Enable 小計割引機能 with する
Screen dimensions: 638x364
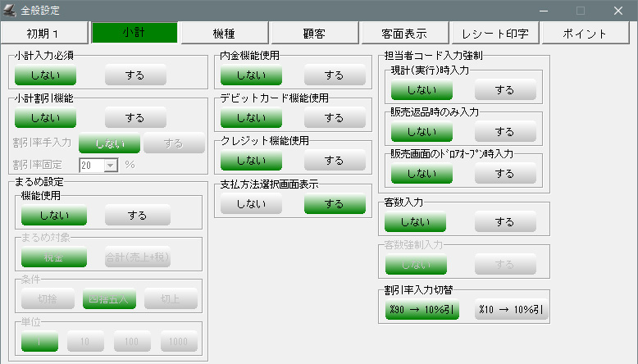pos(135,119)
